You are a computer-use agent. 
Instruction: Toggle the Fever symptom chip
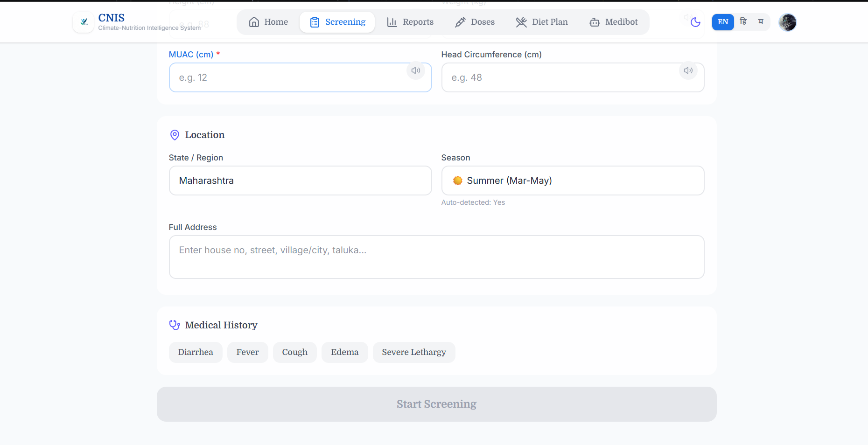click(247, 352)
